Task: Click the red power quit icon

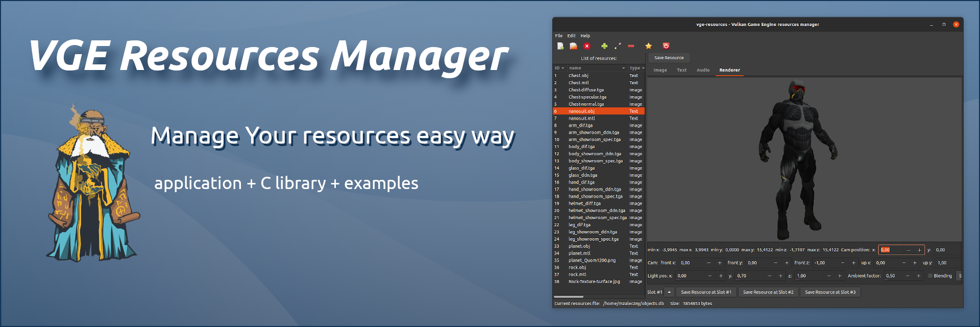Action: pyautogui.click(x=666, y=46)
